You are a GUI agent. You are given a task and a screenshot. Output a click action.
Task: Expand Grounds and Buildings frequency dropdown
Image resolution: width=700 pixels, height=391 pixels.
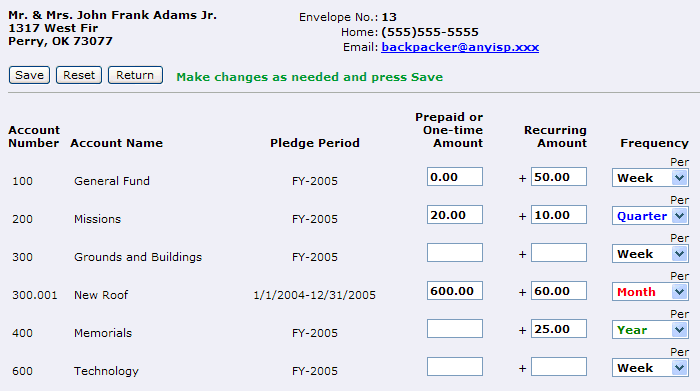pyautogui.click(x=650, y=254)
